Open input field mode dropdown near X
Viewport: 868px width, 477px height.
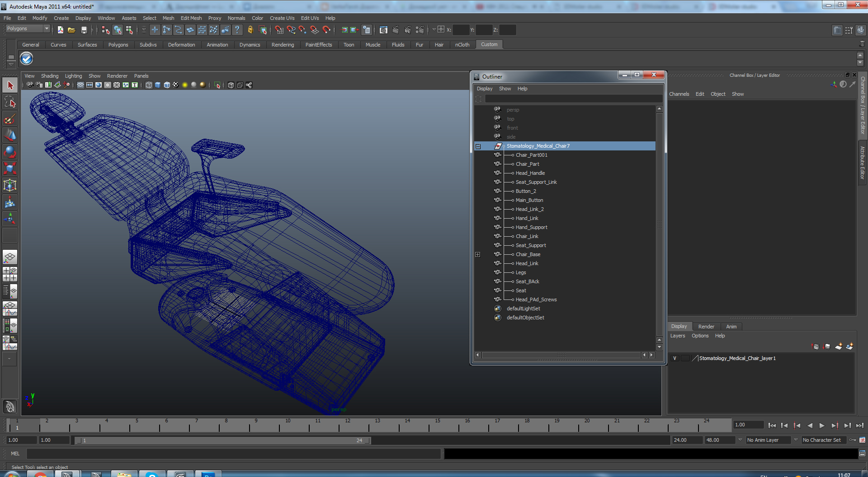pyautogui.click(x=434, y=30)
